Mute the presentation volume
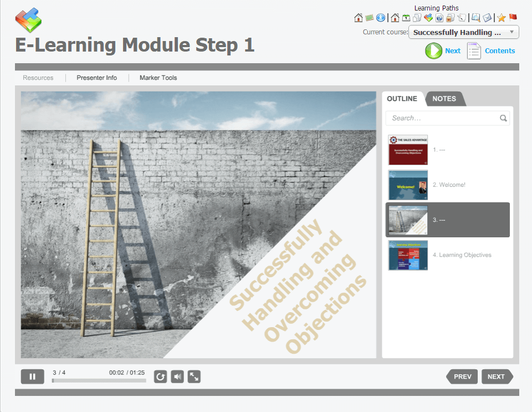 pyautogui.click(x=177, y=377)
